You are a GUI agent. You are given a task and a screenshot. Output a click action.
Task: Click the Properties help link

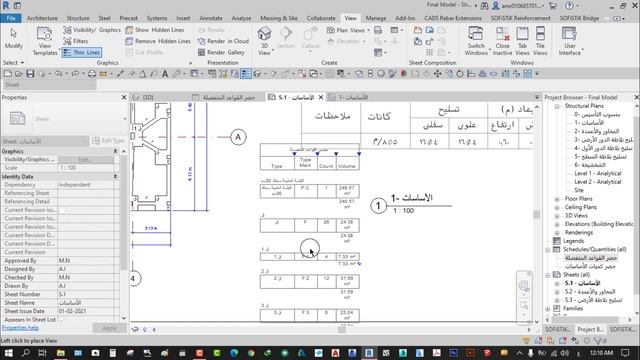click(x=20, y=328)
